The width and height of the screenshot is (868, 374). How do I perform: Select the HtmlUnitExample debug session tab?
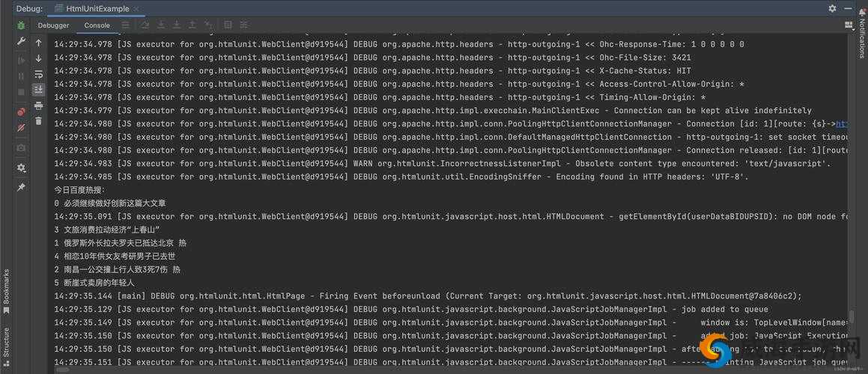point(97,8)
